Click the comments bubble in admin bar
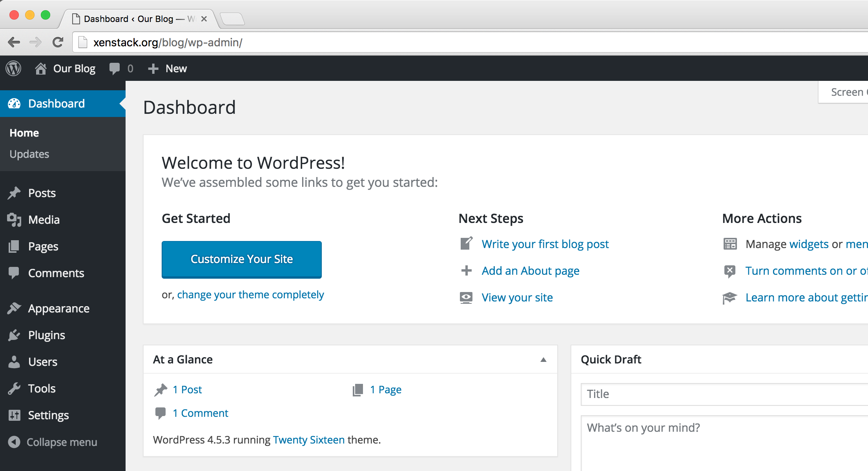The height and width of the screenshot is (471, 868). click(115, 68)
